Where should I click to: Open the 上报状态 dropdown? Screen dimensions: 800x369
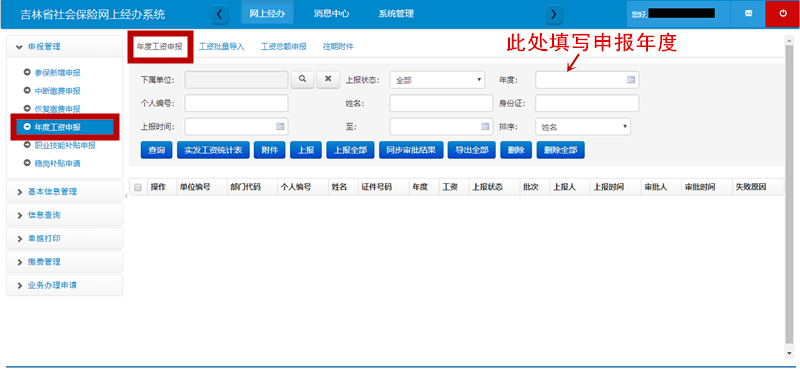[437, 80]
